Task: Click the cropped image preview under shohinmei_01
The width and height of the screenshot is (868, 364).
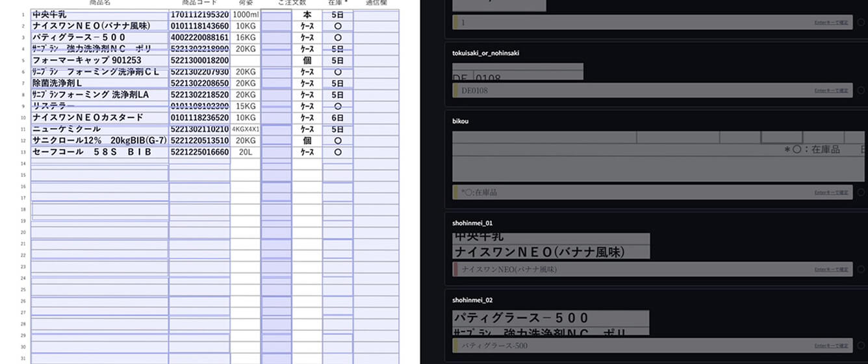Action: pos(551,246)
